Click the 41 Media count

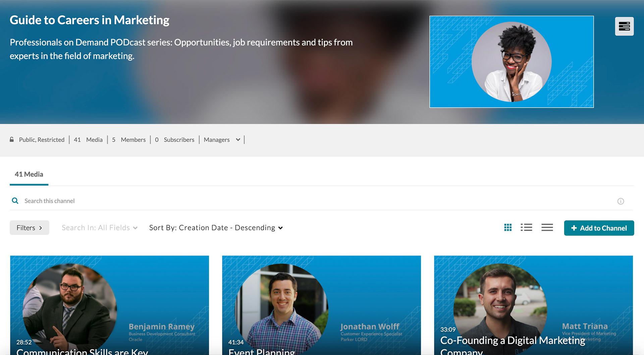coord(88,140)
